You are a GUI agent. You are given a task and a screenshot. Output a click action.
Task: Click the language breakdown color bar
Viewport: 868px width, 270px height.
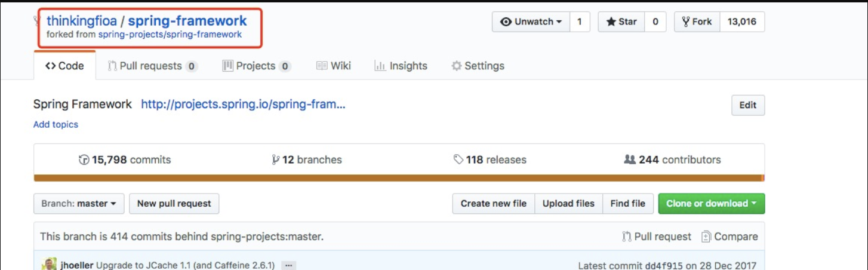tap(399, 177)
